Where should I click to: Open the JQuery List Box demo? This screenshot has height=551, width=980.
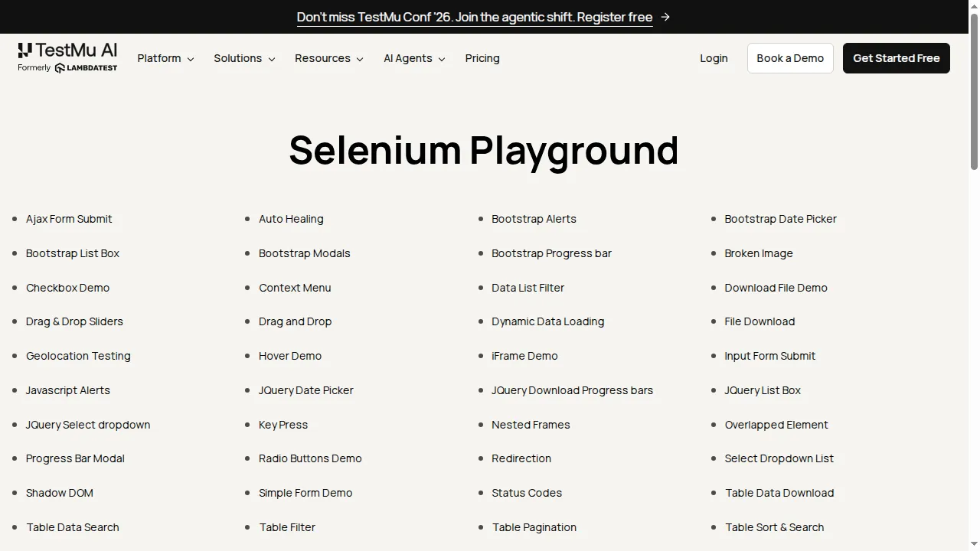click(763, 390)
